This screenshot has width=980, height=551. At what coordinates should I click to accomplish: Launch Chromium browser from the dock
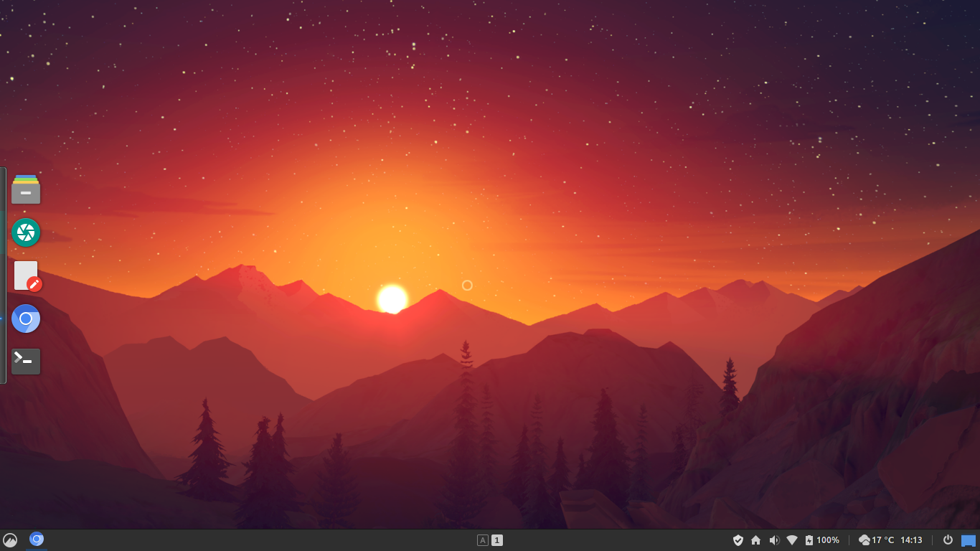tap(26, 319)
